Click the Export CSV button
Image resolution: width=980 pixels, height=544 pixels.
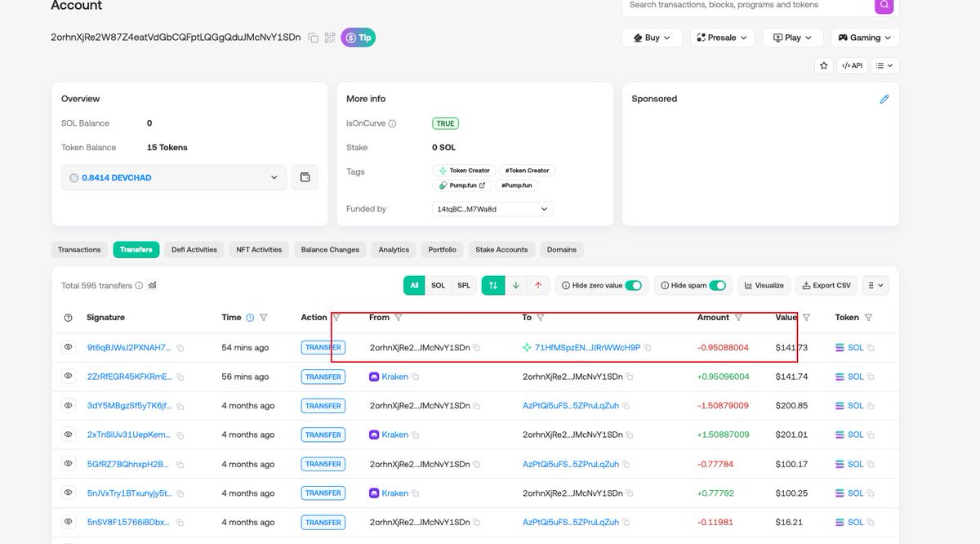click(826, 285)
